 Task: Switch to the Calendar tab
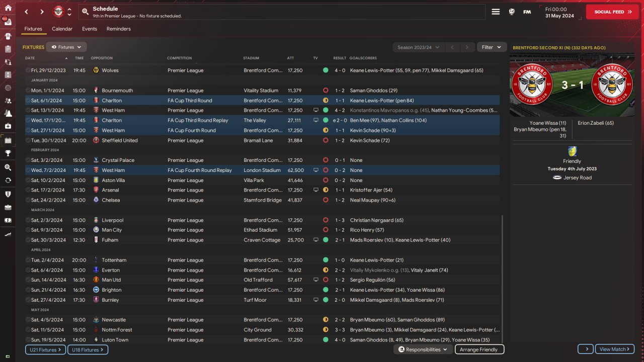(62, 29)
